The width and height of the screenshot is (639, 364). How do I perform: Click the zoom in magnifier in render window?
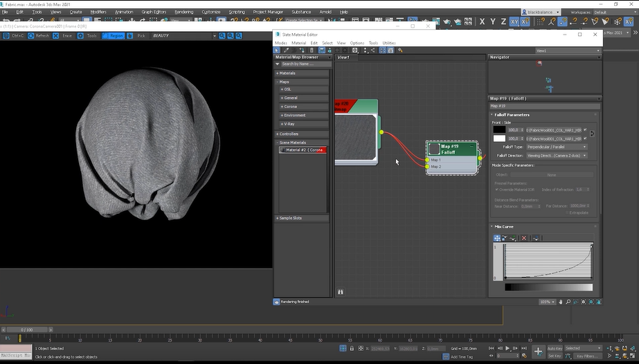(x=222, y=36)
